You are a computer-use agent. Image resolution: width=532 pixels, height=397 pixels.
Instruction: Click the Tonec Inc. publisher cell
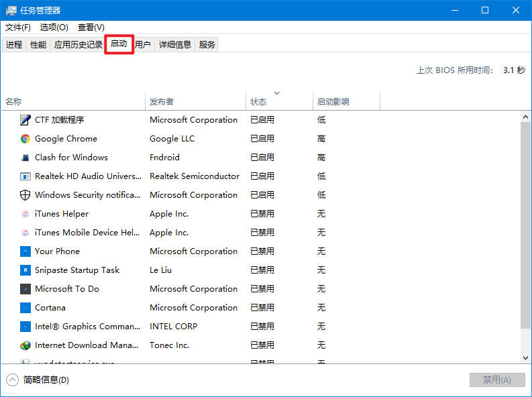click(169, 345)
